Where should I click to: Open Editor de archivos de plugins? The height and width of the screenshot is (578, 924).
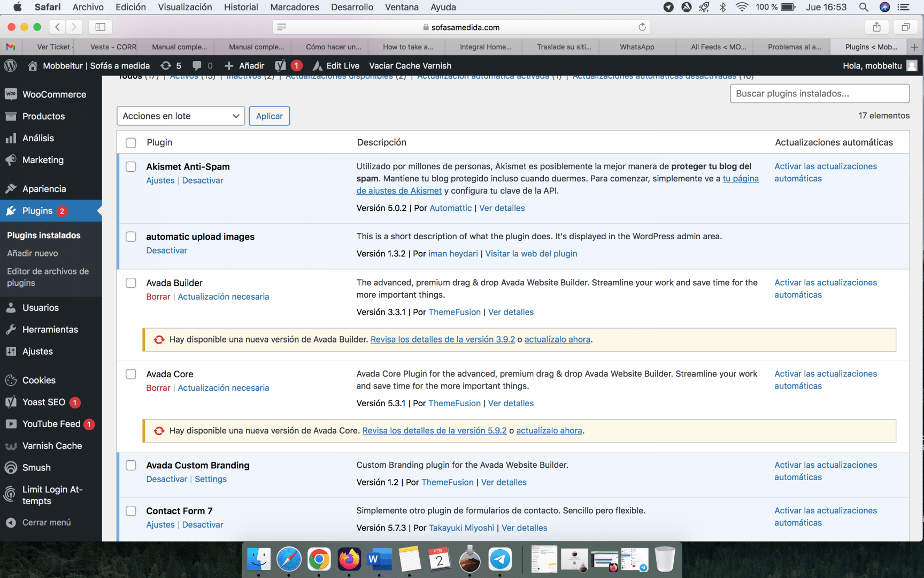pyautogui.click(x=48, y=277)
